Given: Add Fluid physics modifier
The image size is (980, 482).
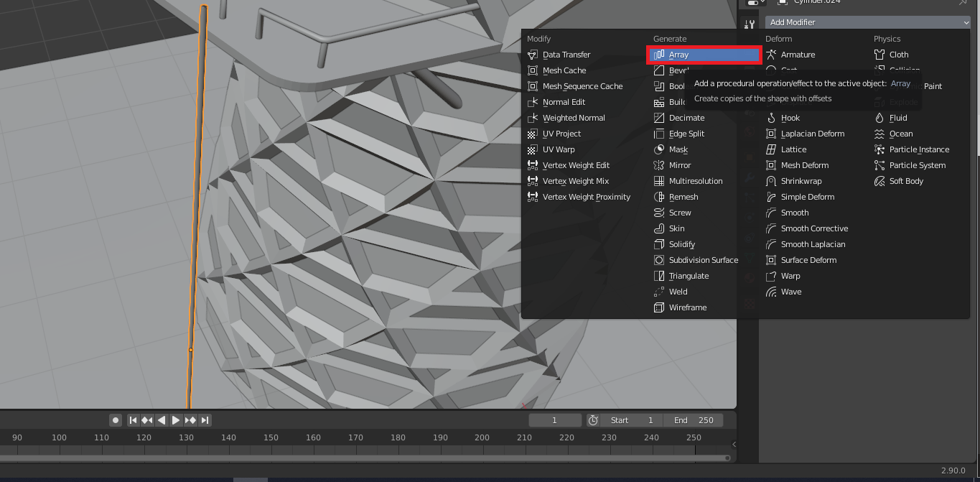Looking at the screenshot, I should coord(898,118).
